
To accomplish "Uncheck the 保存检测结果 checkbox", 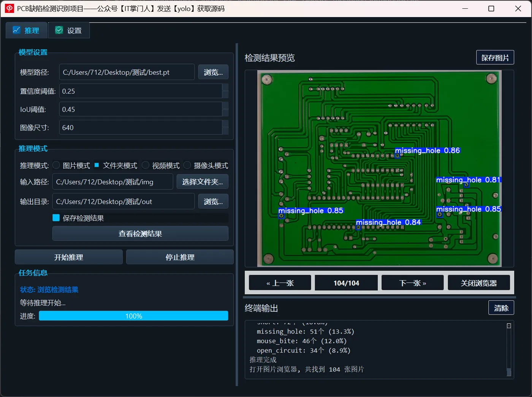I will [56, 218].
